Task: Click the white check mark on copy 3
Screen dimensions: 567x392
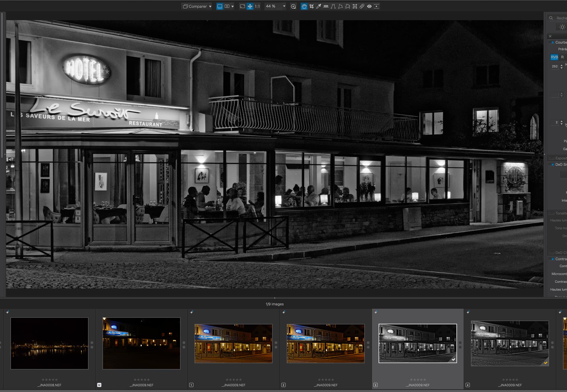Action: 453,360
